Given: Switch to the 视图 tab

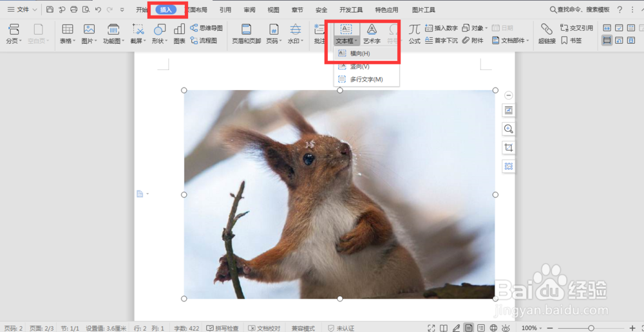Looking at the screenshot, I should coord(273,10).
